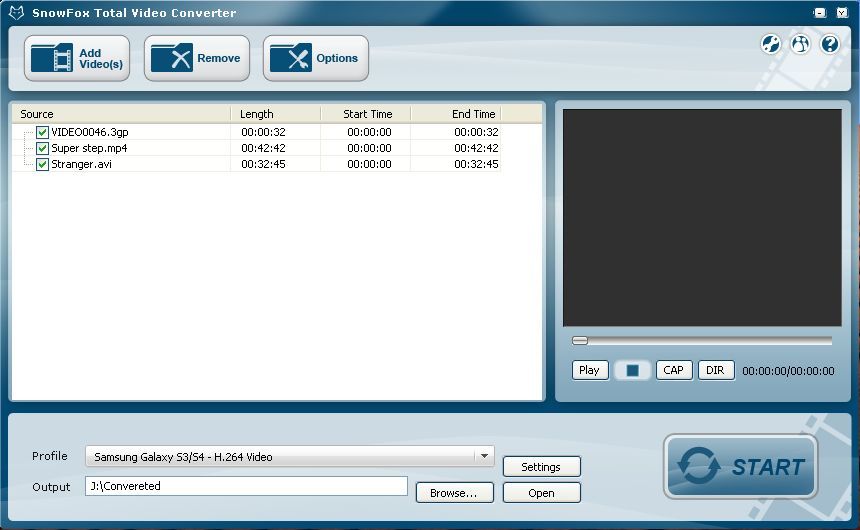The image size is (860, 530).
Task: Stop playback with the square button
Action: pyautogui.click(x=632, y=370)
